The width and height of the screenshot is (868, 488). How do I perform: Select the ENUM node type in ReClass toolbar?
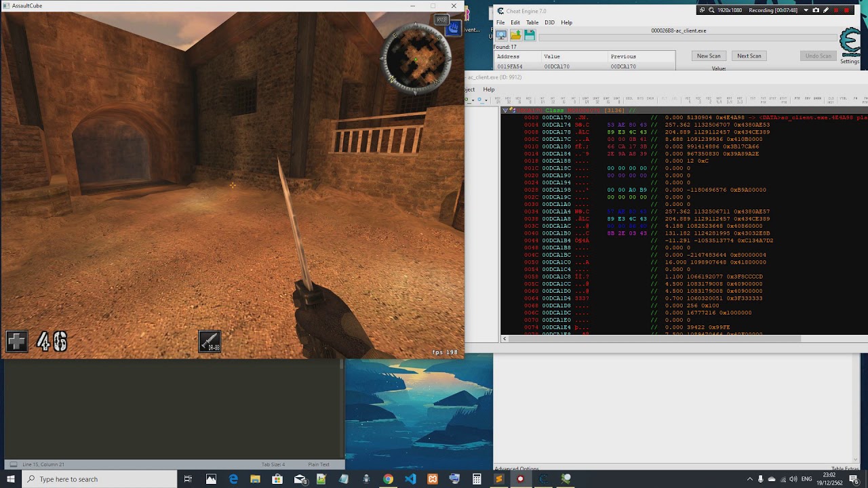coord(650,98)
